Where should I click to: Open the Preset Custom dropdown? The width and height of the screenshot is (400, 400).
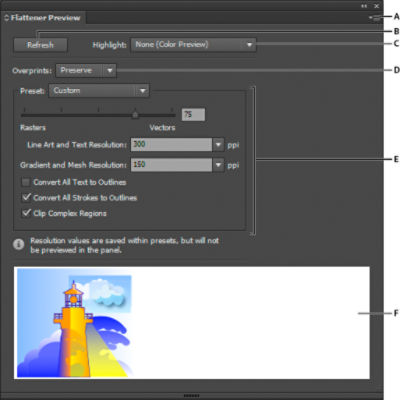pyautogui.click(x=99, y=91)
